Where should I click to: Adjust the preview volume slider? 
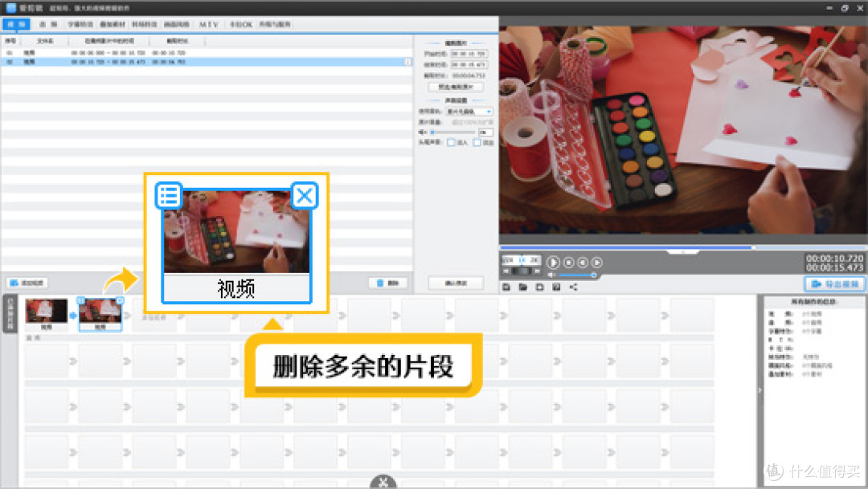point(577,275)
